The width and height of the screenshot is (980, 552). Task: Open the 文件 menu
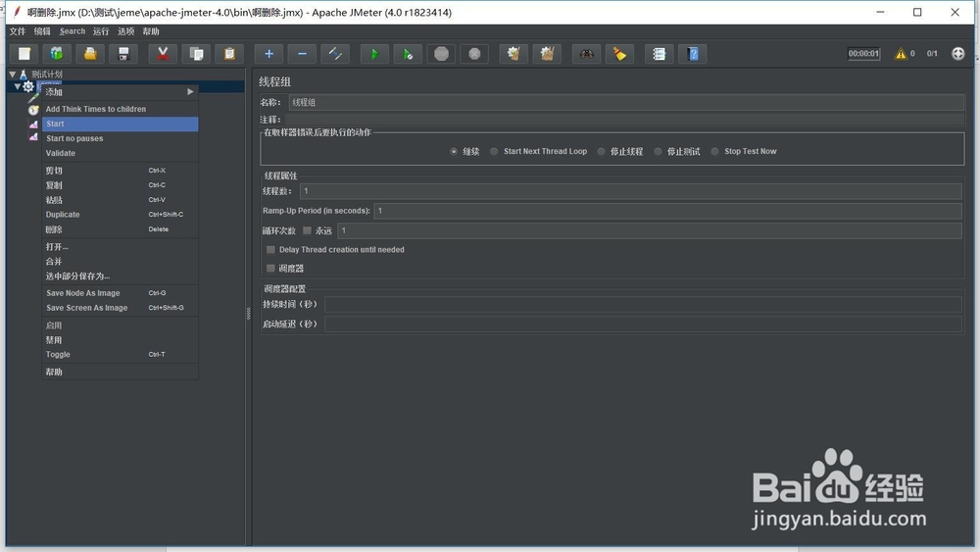click(x=18, y=31)
